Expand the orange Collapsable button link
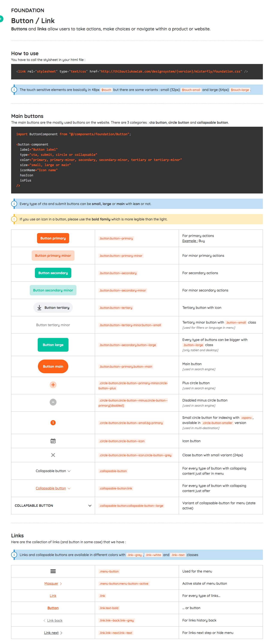274x644 pixels. coord(53,488)
